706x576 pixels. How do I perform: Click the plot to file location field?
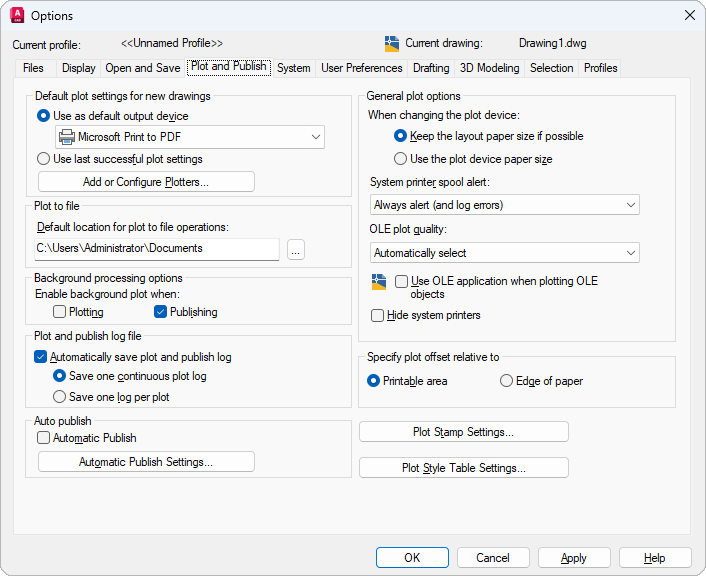[157, 249]
